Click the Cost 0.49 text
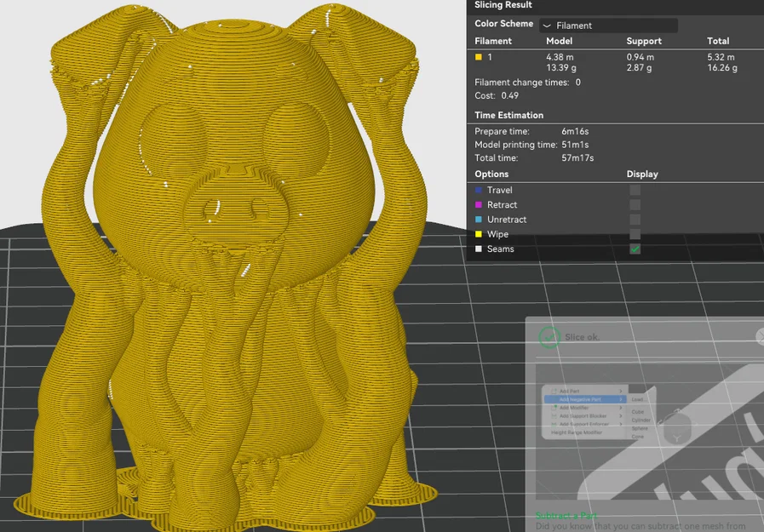The height and width of the screenshot is (532, 764). coord(497,95)
